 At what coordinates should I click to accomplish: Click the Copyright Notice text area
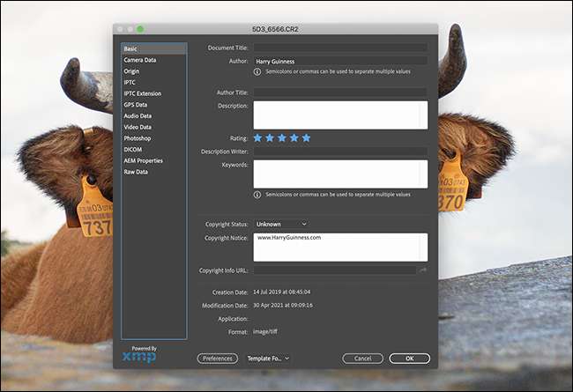point(339,248)
